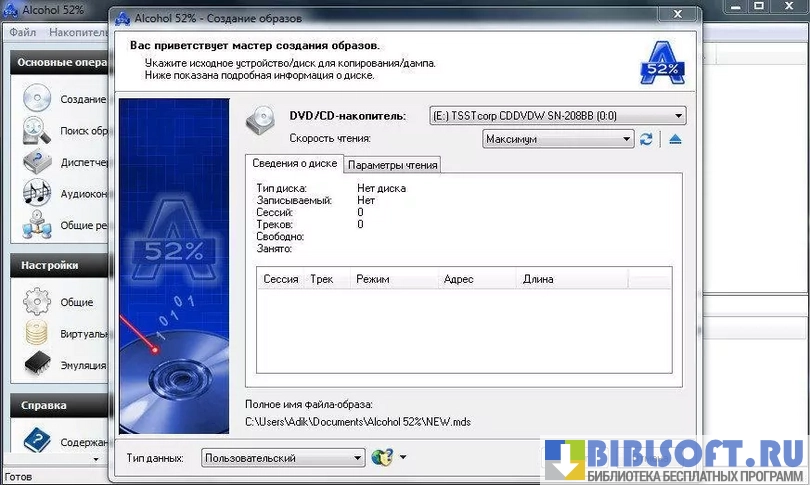Open Общие settings gear icon
The height and width of the screenshot is (485, 810).
click(37, 301)
